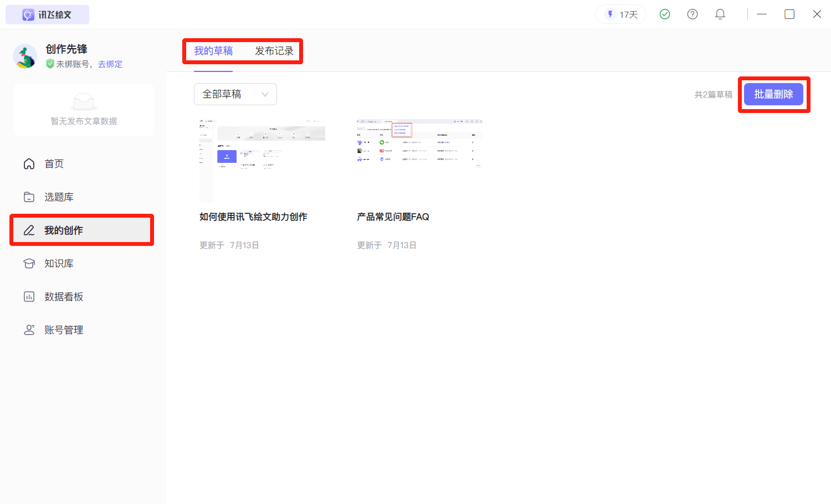
Task: Open the 首页 menu item
Action: 83,164
